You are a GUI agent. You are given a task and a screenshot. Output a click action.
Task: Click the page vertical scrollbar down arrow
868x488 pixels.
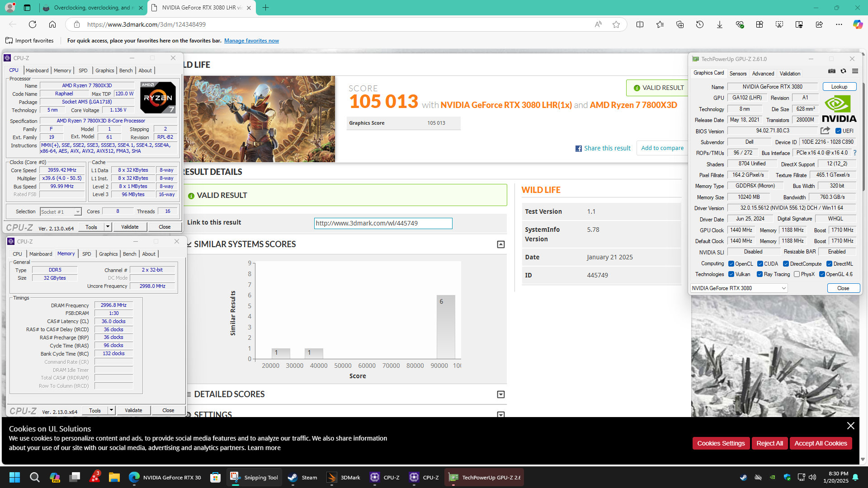[x=863, y=459]
